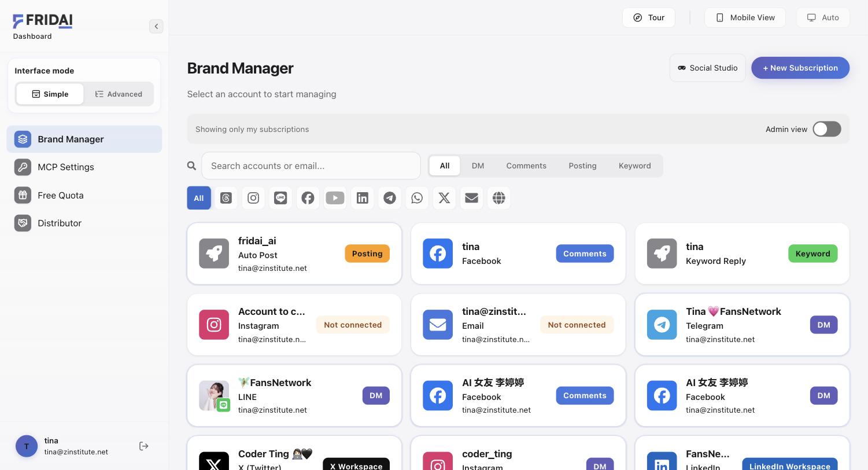Click the New Subscription button
Viewport: 868px width, 470px height.
[x=800, y=68]
